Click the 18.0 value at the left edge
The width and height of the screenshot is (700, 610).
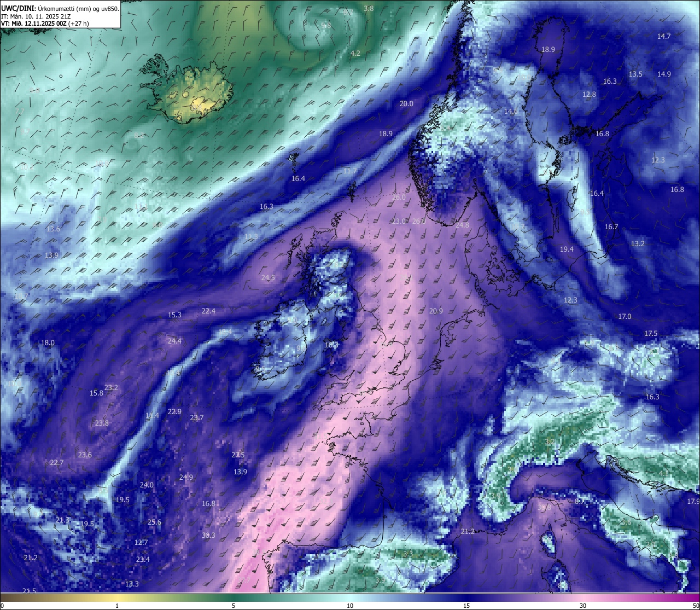pos(48,342)
